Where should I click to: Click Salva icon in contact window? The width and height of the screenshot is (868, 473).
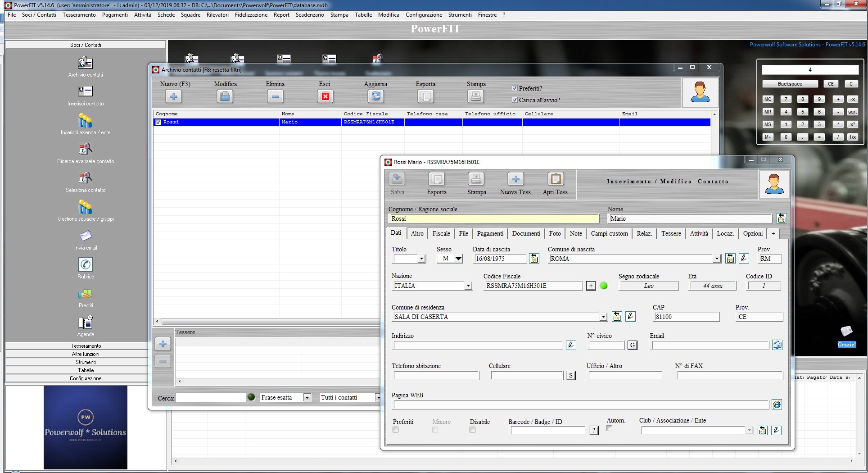pos(397,179)
